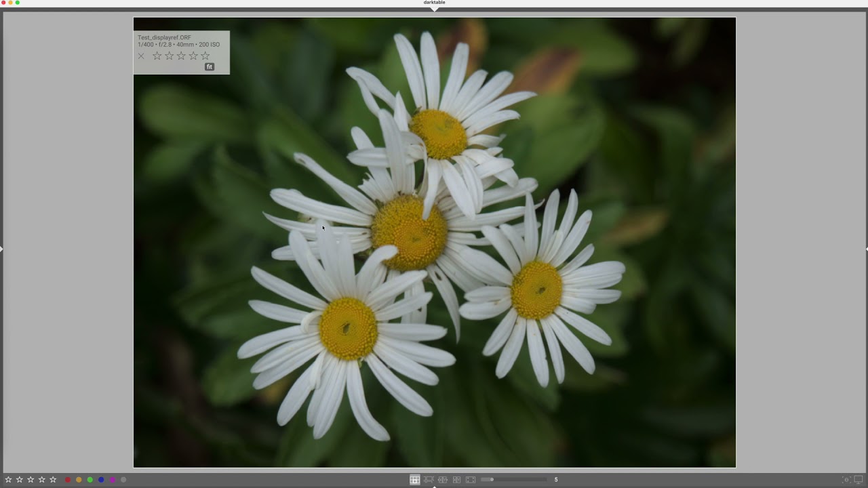Toggle full preview layout icon
The height and width of the screenshot is (488, 868).
click(471, 480)
